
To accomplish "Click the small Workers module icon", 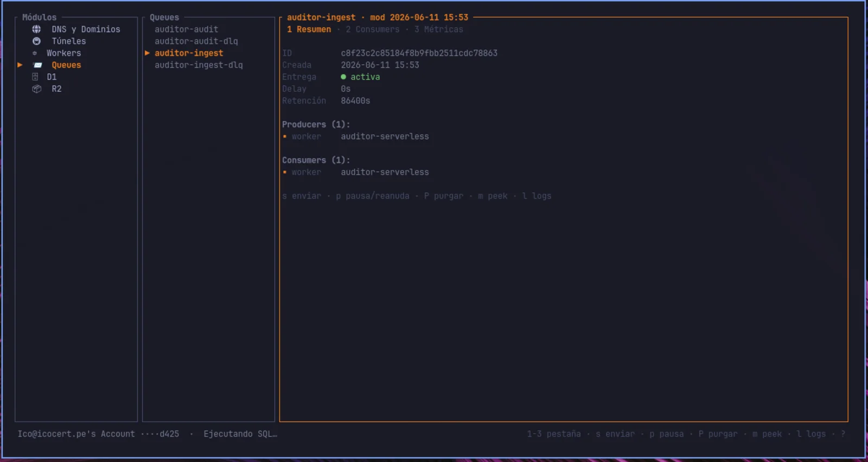I will [35, 53].
